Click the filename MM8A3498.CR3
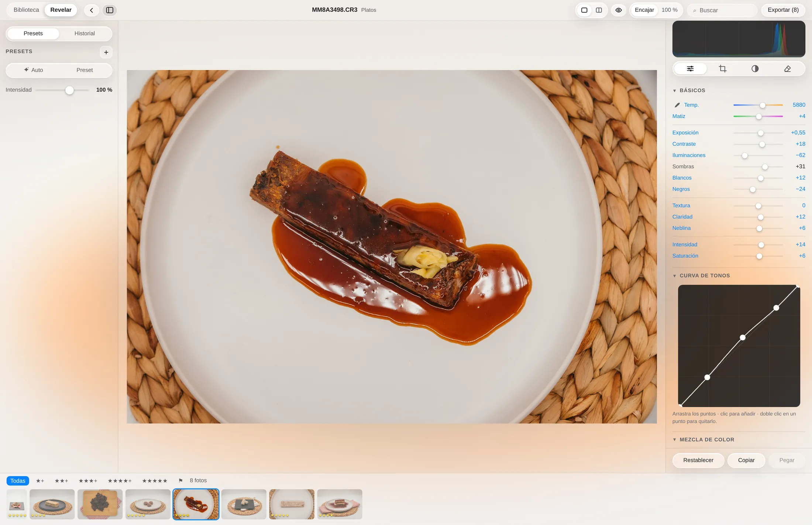 coord(334,10)
